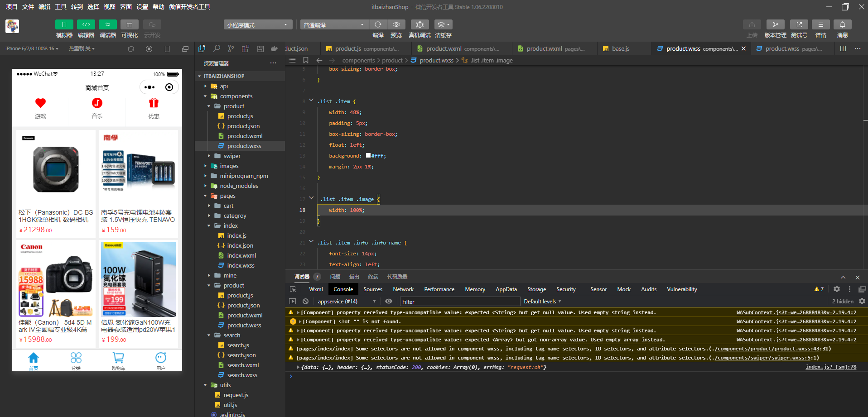Collapse the utils folder
Viewport: 868px width, 417px height.
click(x=205, y=385)
